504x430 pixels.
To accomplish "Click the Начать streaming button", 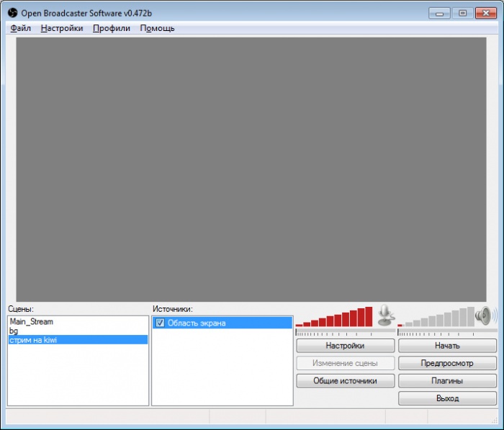I will pyautogui.click(x=447, y=346).
